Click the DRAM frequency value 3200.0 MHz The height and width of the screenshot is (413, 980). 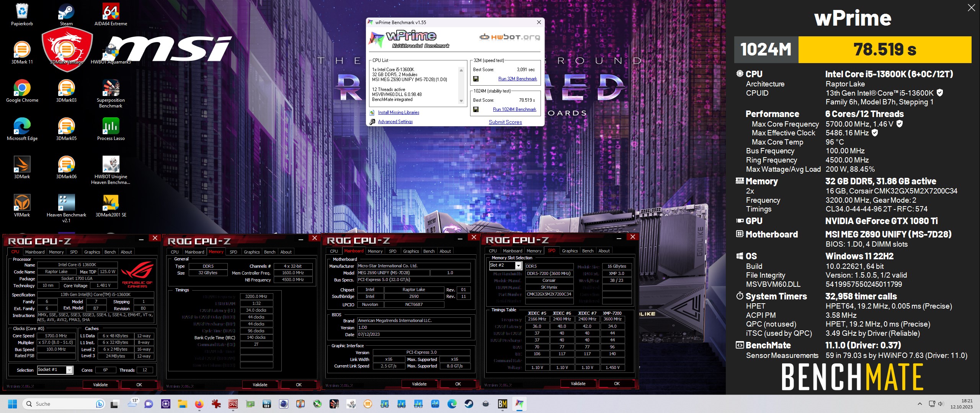(256, 296)
